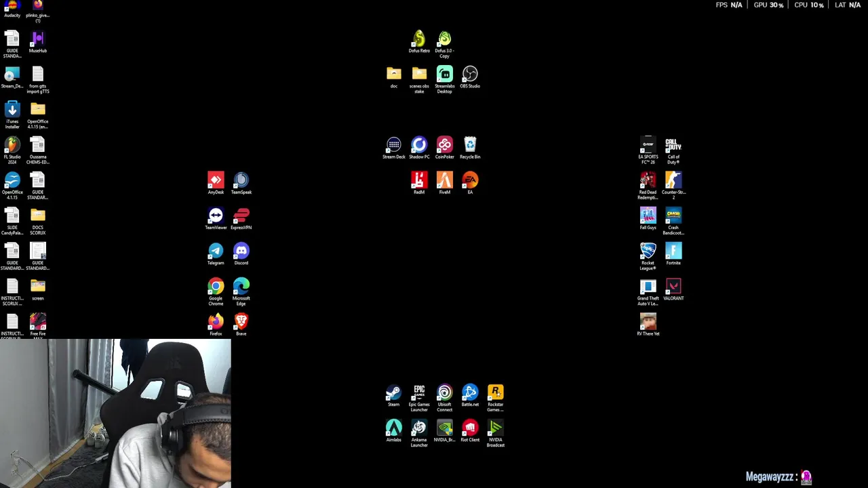Launch the Ankama Launcher shortcut
Viewport: 868px width, 488px height.
pyautogui.click(x=419, y=433)
